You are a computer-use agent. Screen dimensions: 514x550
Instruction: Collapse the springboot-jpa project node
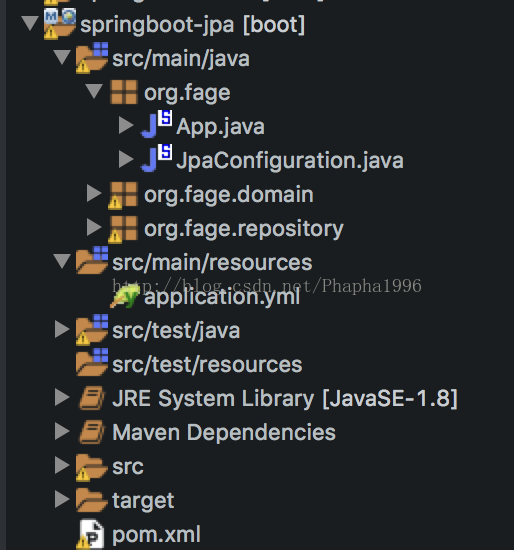[30, 23]
